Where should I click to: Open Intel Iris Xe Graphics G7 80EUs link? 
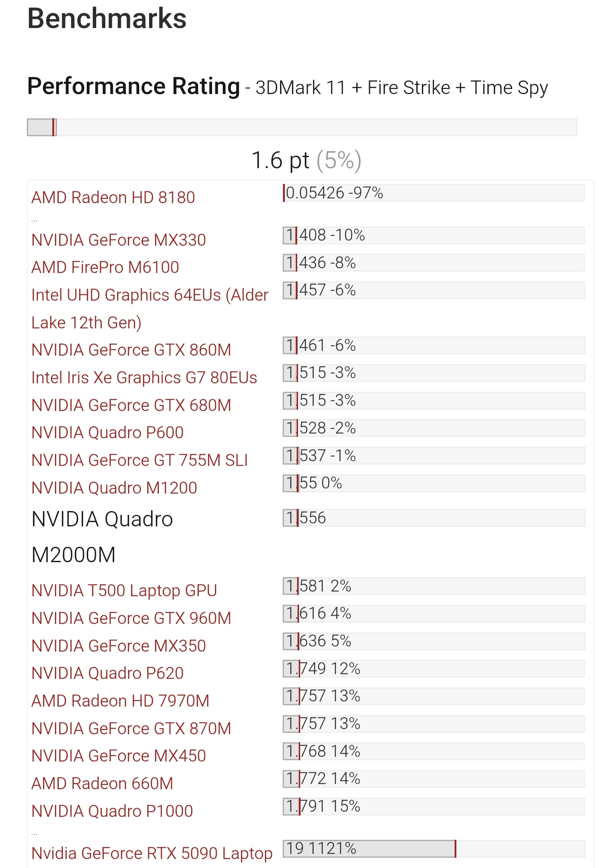[x=144, y=378]
